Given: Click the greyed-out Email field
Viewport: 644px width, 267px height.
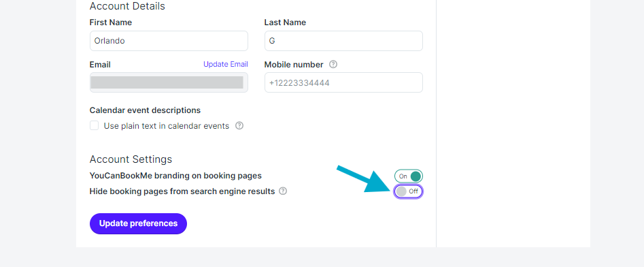Looking at the screenshot, I should coord(169,82).
